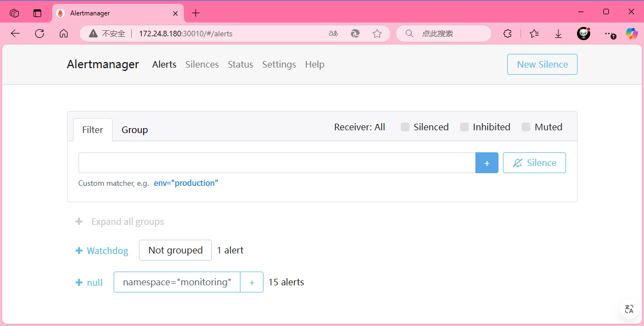This screenshot has width=644, height=326.
Task: Click the env="production" example link
Action: click(186, 183)
